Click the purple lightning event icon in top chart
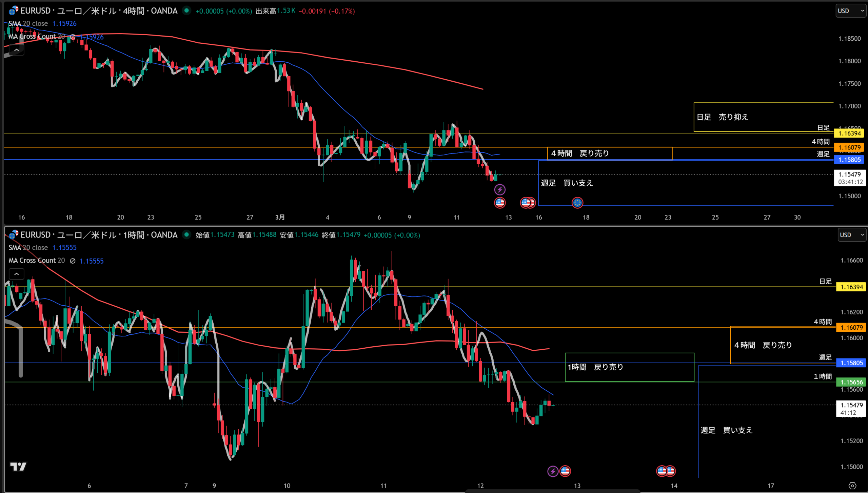This screenshot has width=868, height=493. [500, 189]
